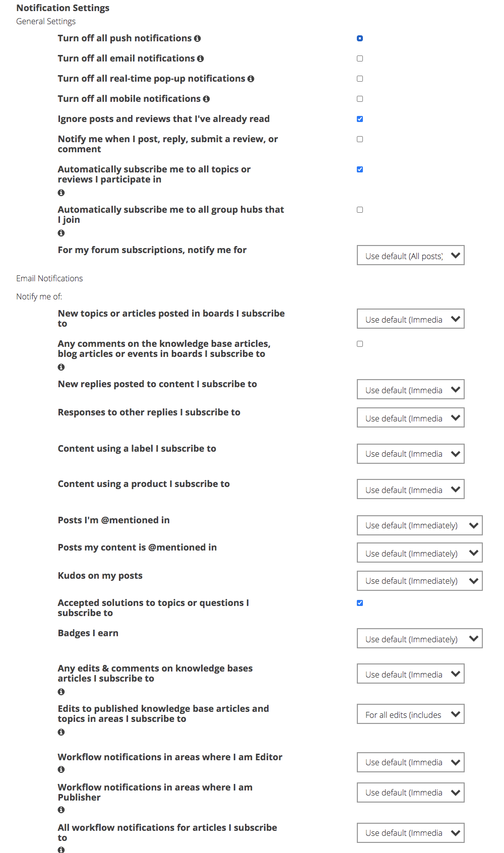This screenshot has height=853, width=504.
Task: Expand Kudos on my posts dropdown
Action: (x=420, y=581)
